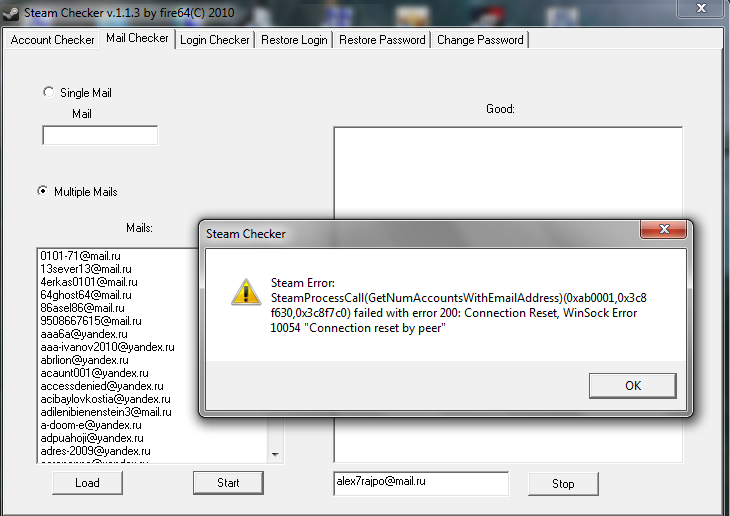Select aaa6a@yandex.ru in the list

tap(84, 334)
